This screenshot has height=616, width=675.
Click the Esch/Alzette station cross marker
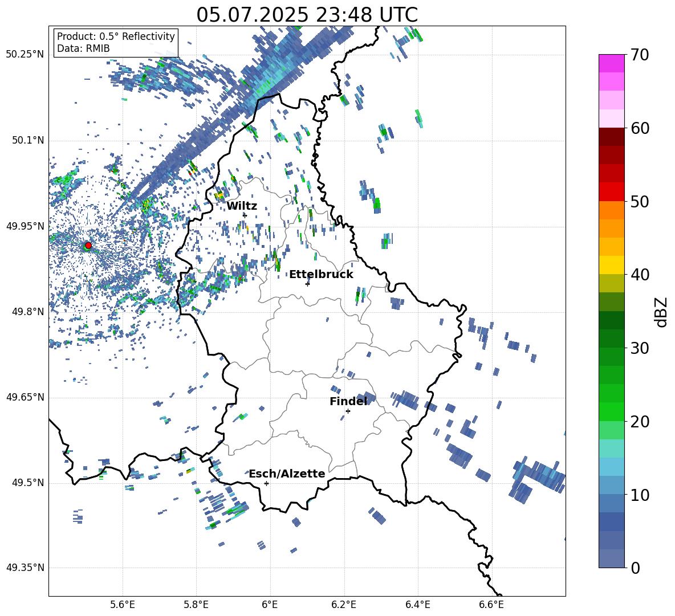click(x=266, y=483)
